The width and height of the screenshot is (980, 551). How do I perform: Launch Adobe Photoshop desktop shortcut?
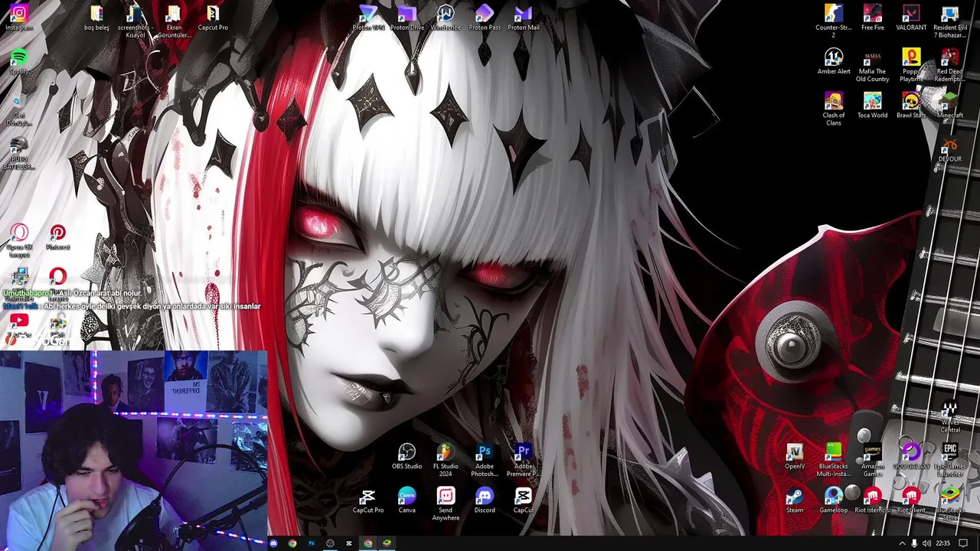(x=485, y=460)
